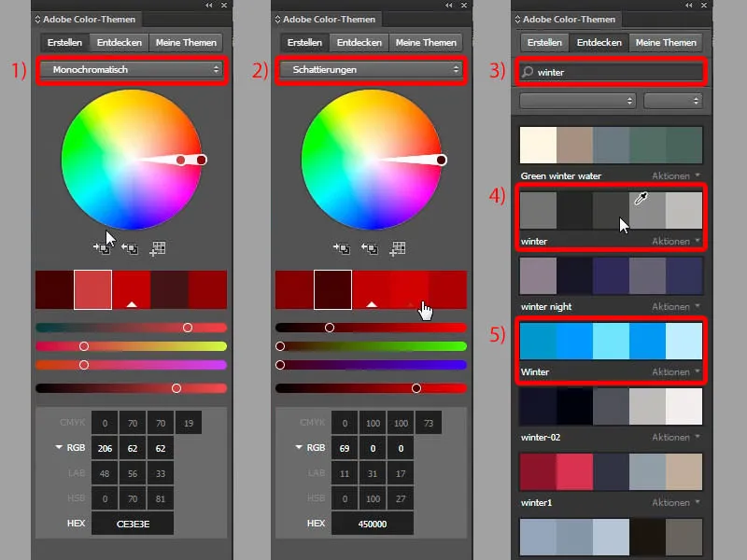Screen dimensions: 747x560
Task: Click RGB red value 69 field
Action: tap(345, 448)
